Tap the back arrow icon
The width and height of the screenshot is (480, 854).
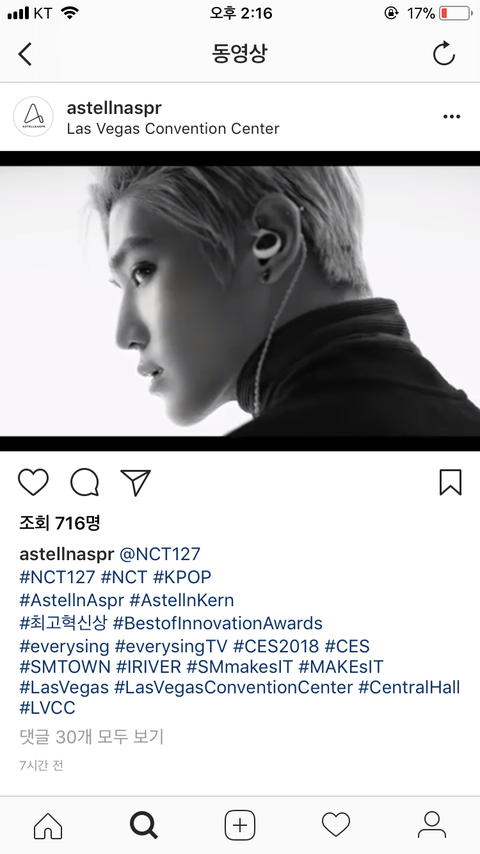click(25, 54)
